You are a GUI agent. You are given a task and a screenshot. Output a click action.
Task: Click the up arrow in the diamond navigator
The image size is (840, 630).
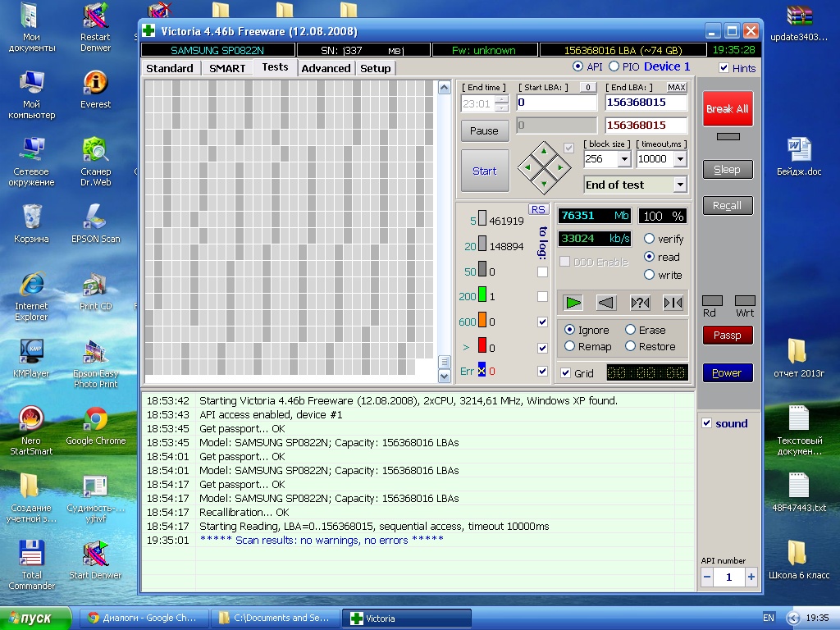(x=544, y=152)
